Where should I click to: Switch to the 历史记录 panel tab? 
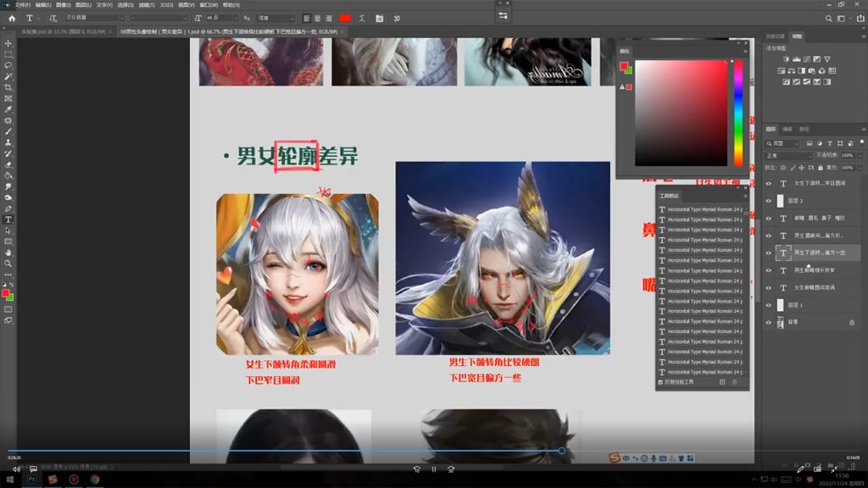click(776, 36)
